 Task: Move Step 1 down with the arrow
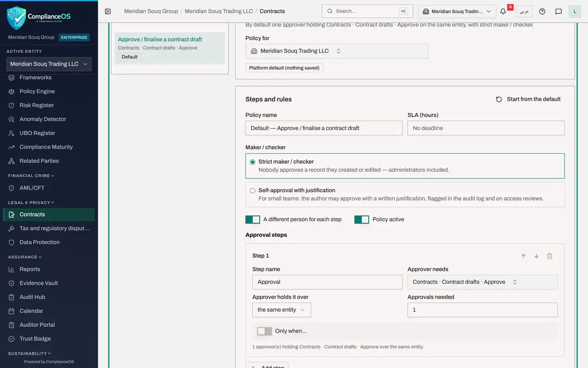(x=537, y=256)
